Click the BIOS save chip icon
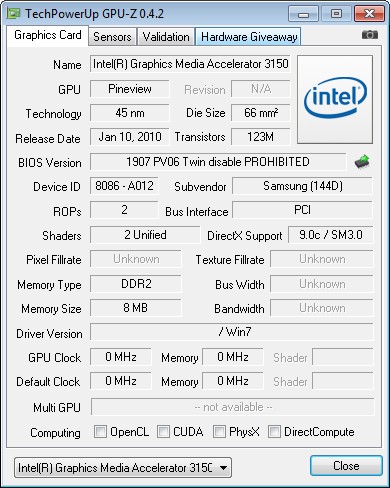The height and width of the screenshot is (488, 390). tap(362, 162)
